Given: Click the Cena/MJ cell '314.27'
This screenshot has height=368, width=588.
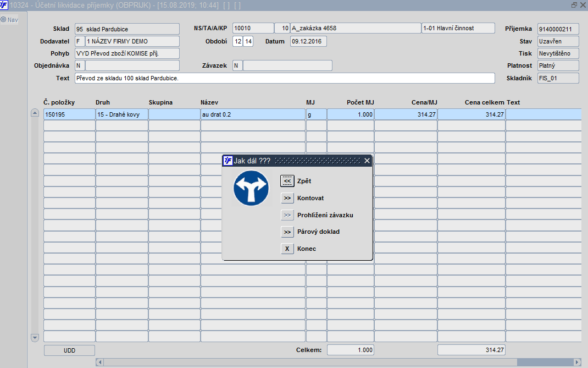Looking at the screenshot, I should click(x=406, y=114).
